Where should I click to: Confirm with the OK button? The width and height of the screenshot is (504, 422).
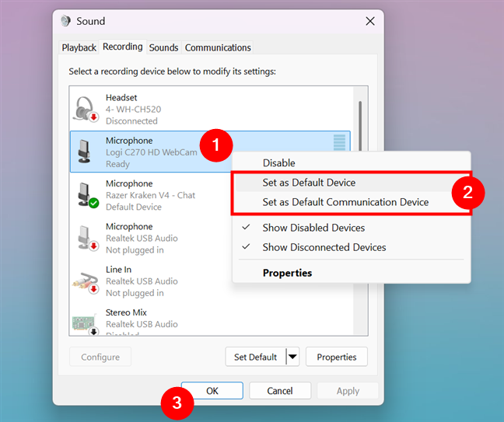click(x=212, y=391)
